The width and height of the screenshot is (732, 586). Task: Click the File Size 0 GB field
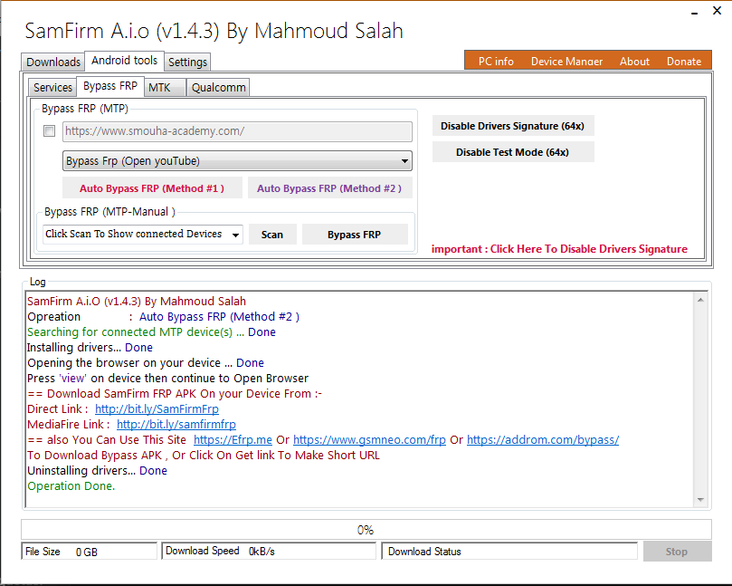[89, 551]
